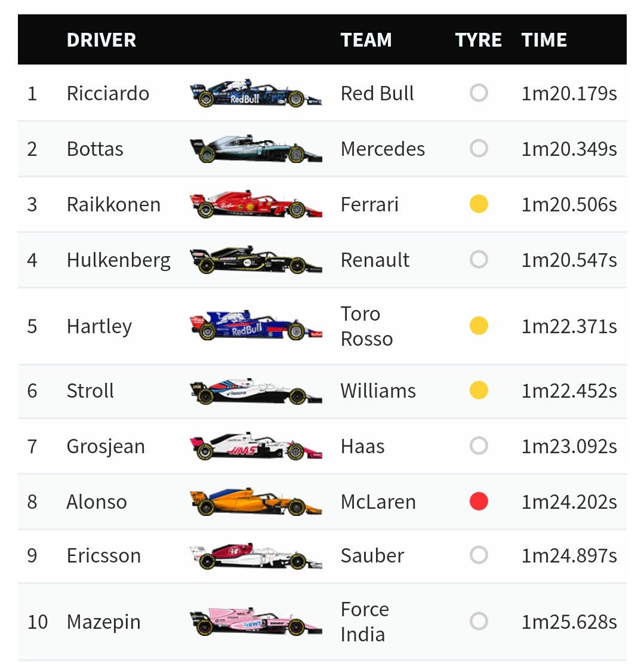Image resolution: width=644 pixels, height=670 pixels.
Task: Click the TIME column header
Action: (x=544, y=40)
